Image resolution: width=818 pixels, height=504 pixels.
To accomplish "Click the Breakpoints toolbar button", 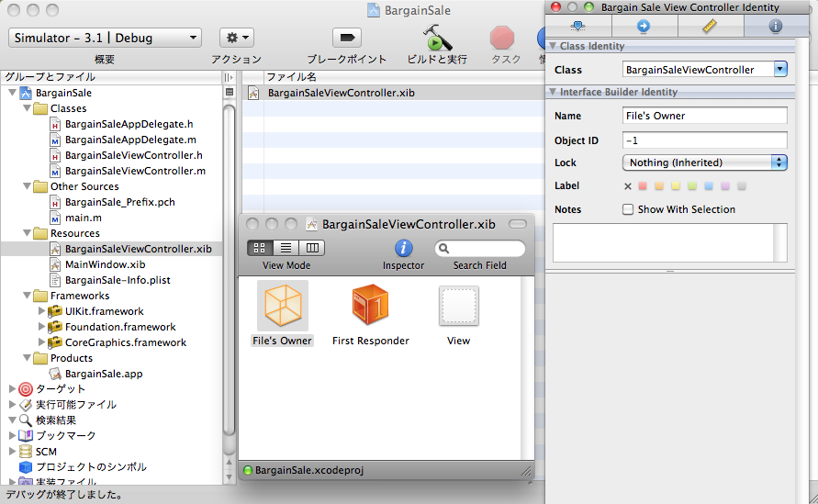I will 347,38.
